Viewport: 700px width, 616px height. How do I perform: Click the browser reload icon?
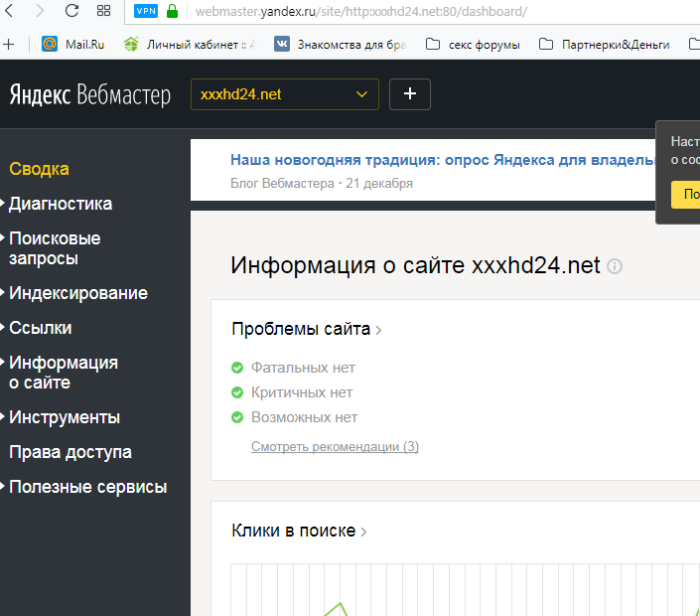[x=71, y=12]
